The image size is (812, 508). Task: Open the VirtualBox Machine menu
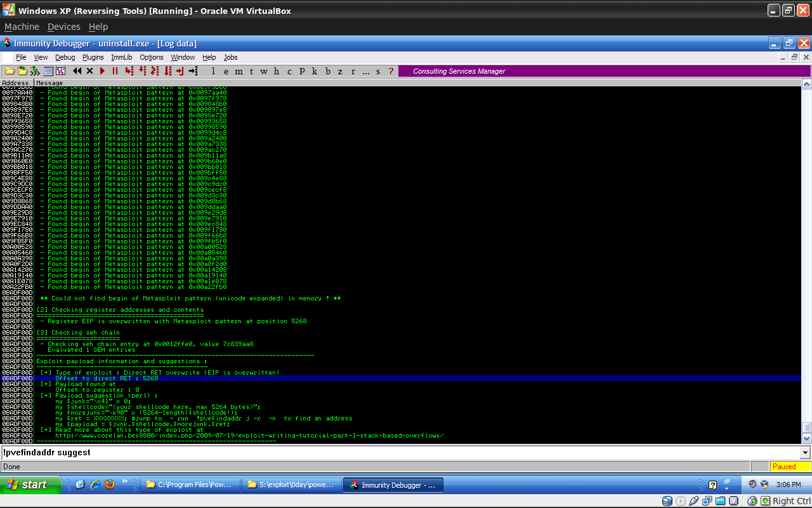(22, 27)
